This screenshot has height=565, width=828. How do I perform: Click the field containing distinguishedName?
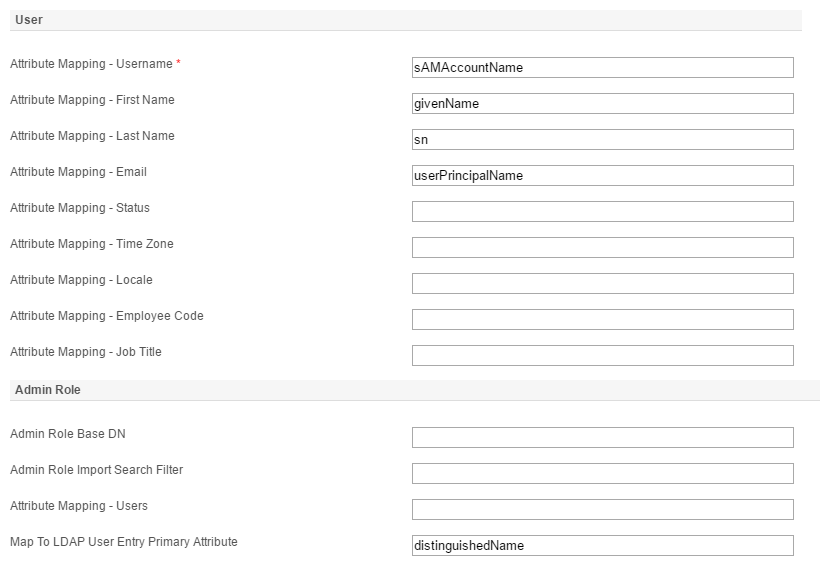602,546
